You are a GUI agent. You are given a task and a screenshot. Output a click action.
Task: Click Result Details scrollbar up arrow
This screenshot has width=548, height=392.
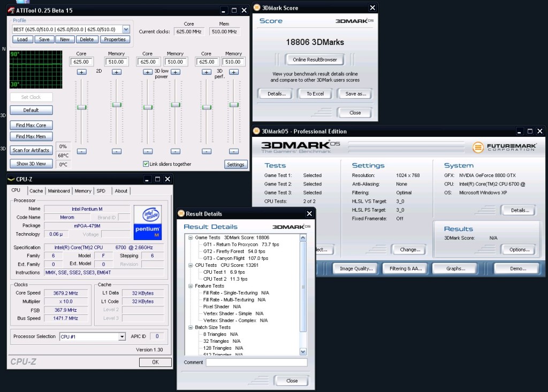click(x=303, y=238)
